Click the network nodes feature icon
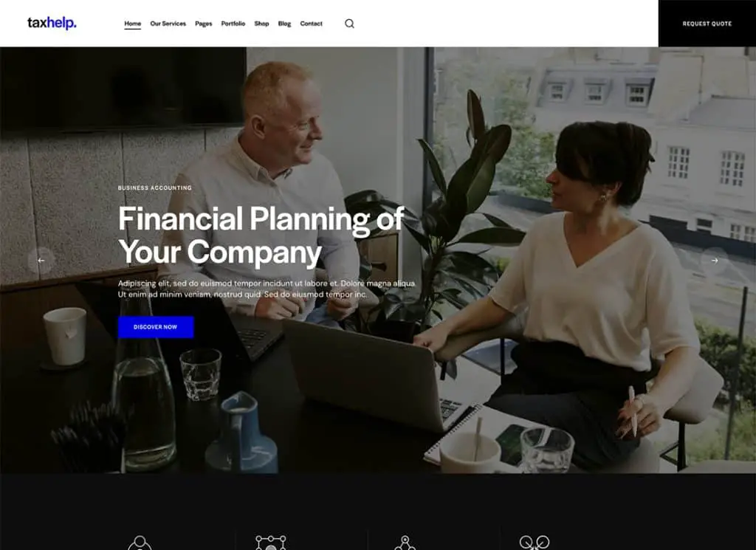This screenshot has height=550, width=756. (405, 543)
